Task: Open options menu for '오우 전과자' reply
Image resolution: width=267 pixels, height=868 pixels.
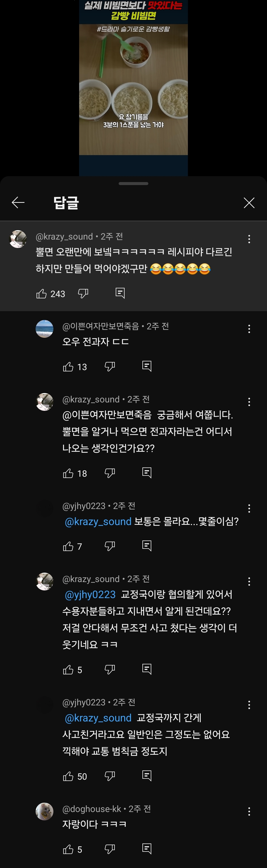Action: 249,329
